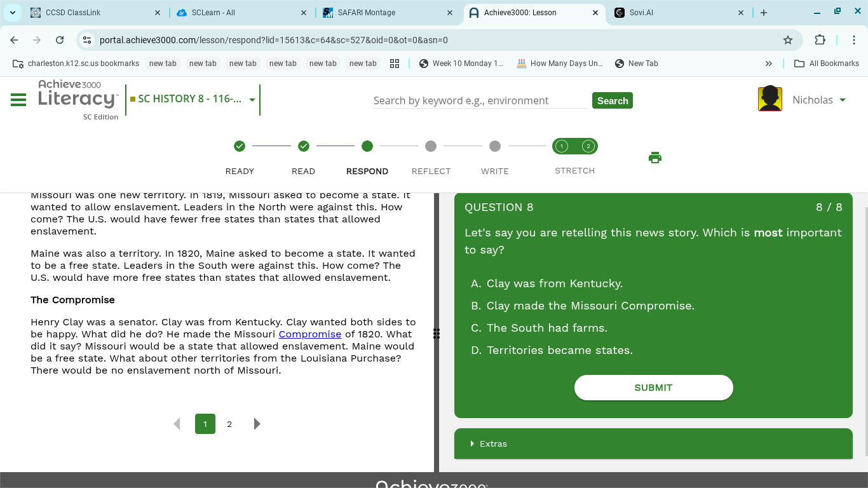Click the STRETCH progress step indicator
Viewport: 868px width, 488px height.
coord(574,147)
